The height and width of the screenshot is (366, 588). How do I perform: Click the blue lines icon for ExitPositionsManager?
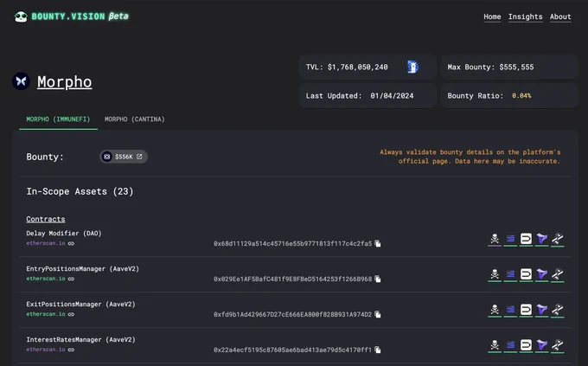coord(510,310)
